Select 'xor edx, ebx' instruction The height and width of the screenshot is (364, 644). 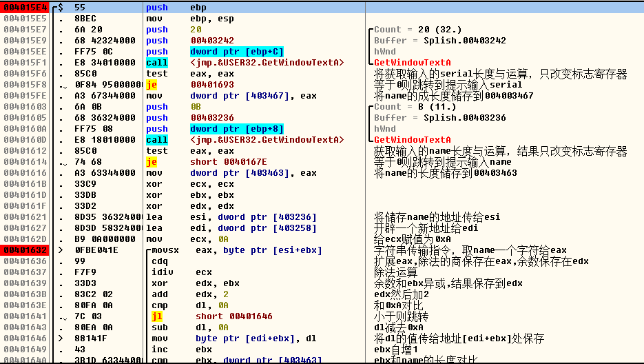point(196,283)
